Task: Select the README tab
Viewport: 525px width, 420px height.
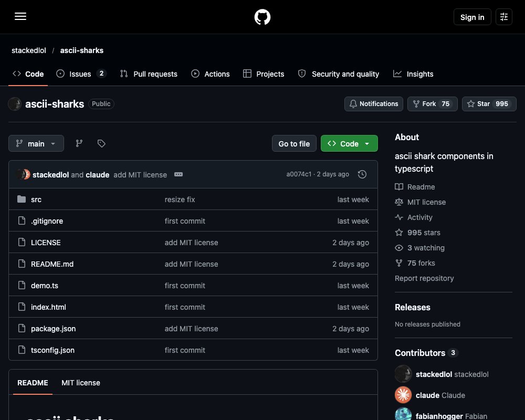Action: pos(33,383)
